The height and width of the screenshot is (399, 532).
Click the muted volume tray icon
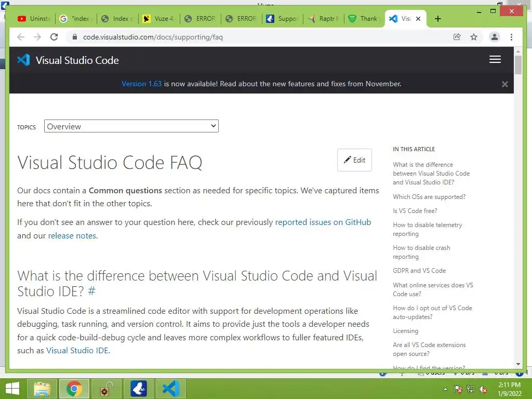(483, 389)
